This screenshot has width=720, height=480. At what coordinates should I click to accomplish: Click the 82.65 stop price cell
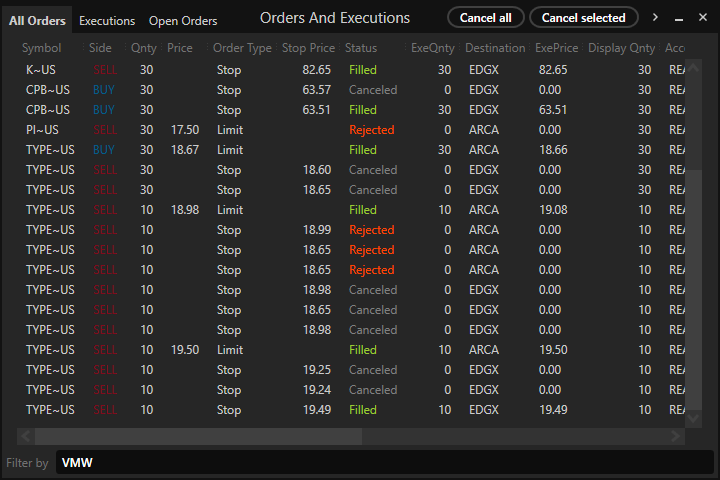tap(317, 70)
